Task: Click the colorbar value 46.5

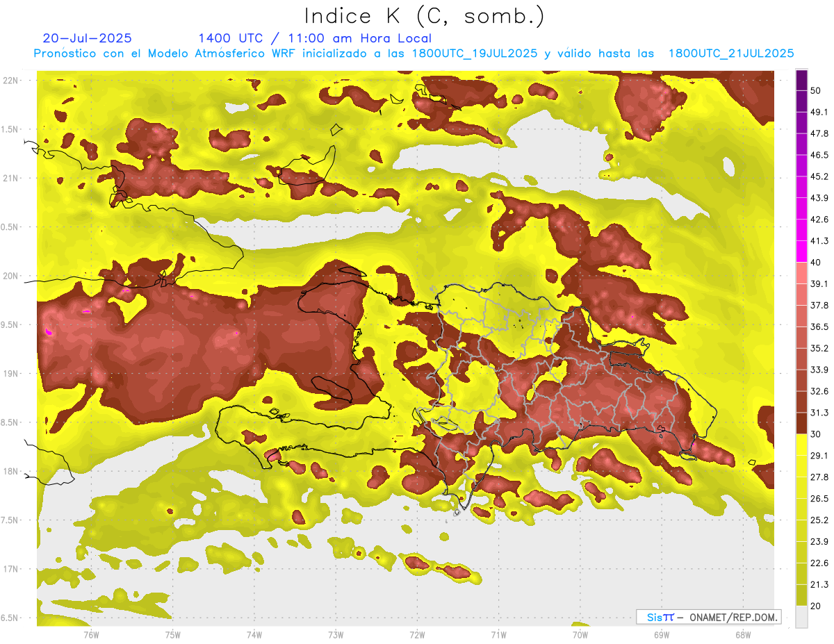Action: pyautogui.click(x=819, y=155)
